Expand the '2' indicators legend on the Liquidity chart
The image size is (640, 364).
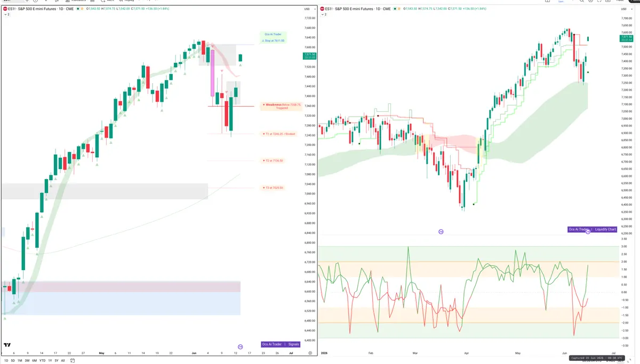324,14
